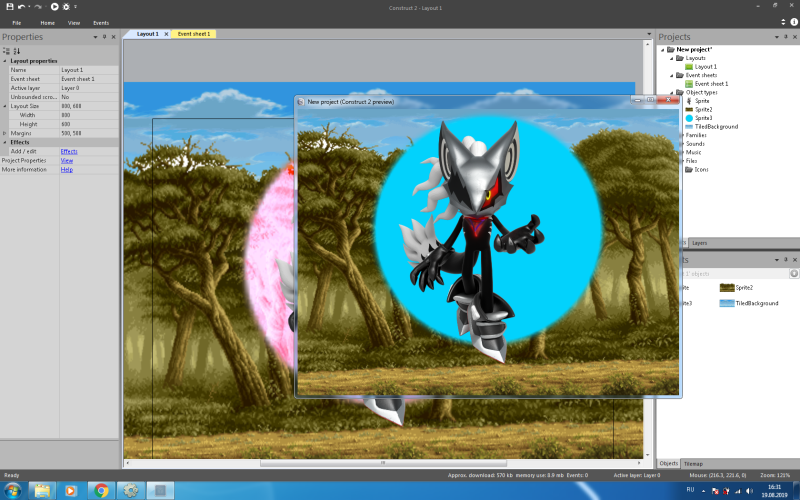Open the View ribbon tab

pyautogui.click(x=74, y=23)
